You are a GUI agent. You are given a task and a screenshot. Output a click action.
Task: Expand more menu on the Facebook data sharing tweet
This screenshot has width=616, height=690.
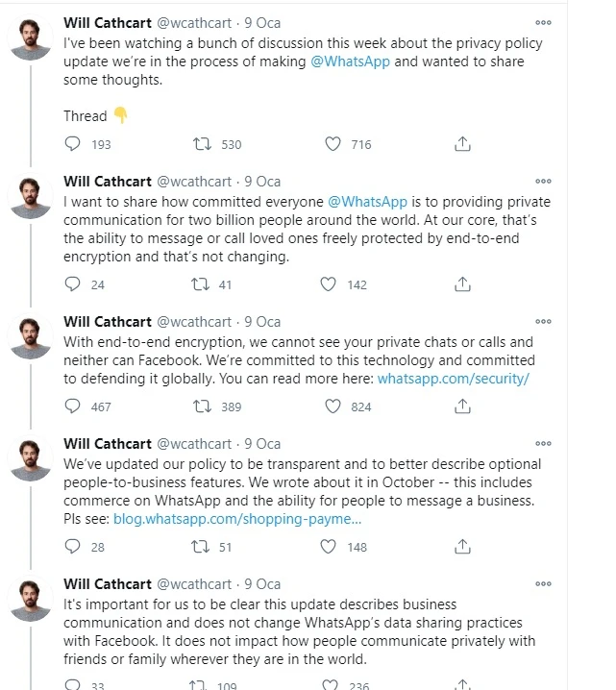[544, 584]
